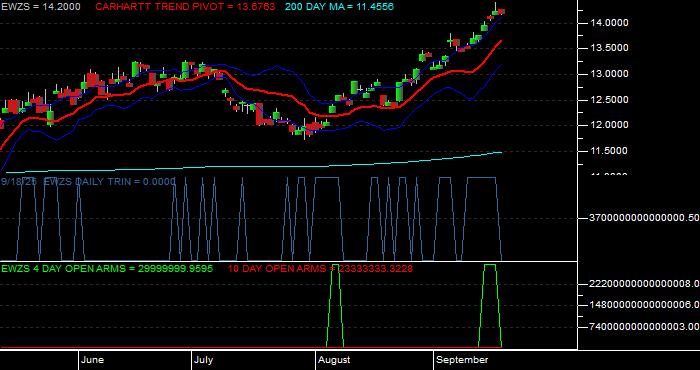Click the 370000000000000.50 TRIN axis value
Screen dimensions: 700x370
(x=645, y=218)
